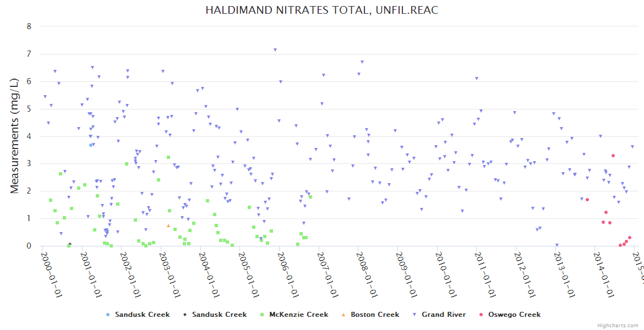Select the light blue Sandusk Creek data point
The height and width of the screenshot is (330, 644).
(x=91, y=145)
